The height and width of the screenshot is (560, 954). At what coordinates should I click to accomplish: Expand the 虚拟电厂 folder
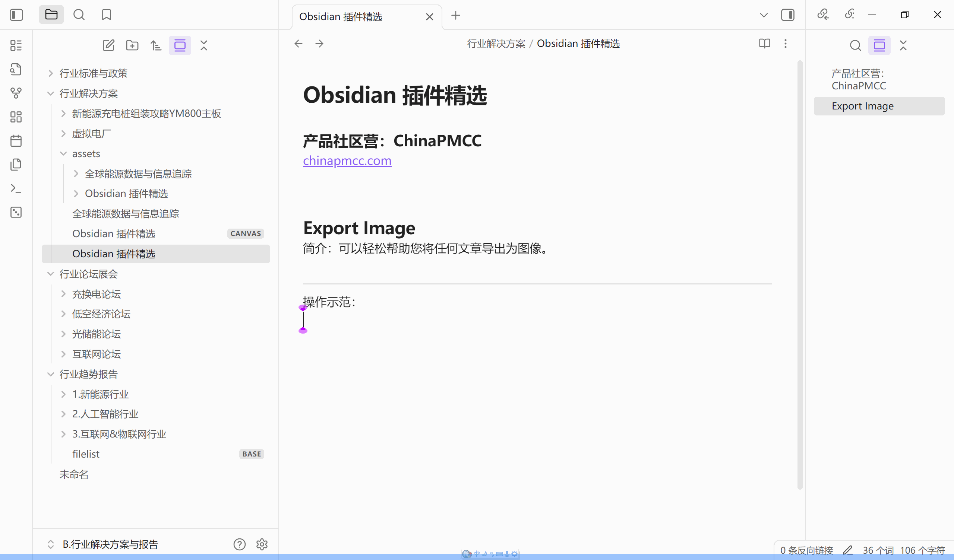click(63, 133)
